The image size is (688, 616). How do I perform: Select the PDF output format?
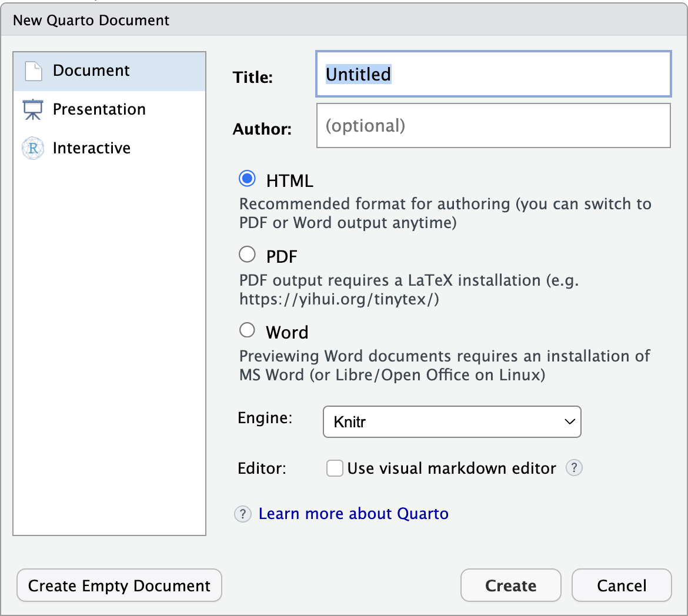(x=247, y=254)
